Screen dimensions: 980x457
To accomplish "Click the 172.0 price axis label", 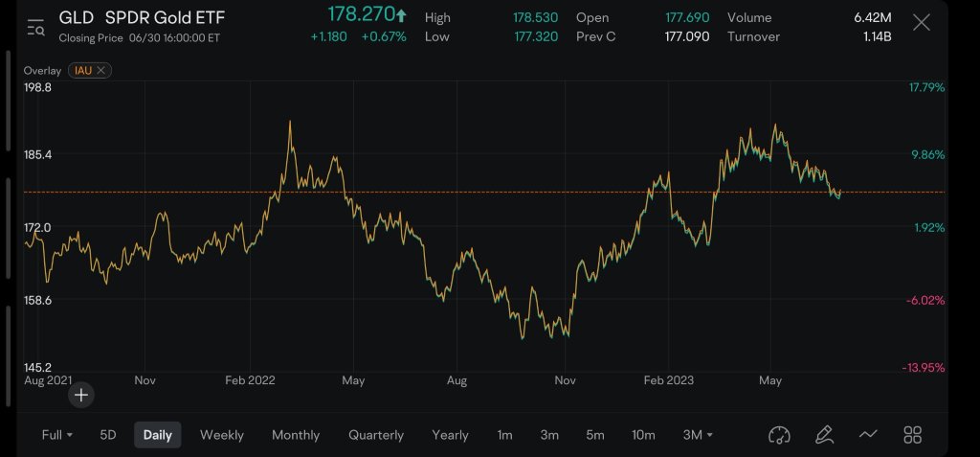I will point(37,227).
